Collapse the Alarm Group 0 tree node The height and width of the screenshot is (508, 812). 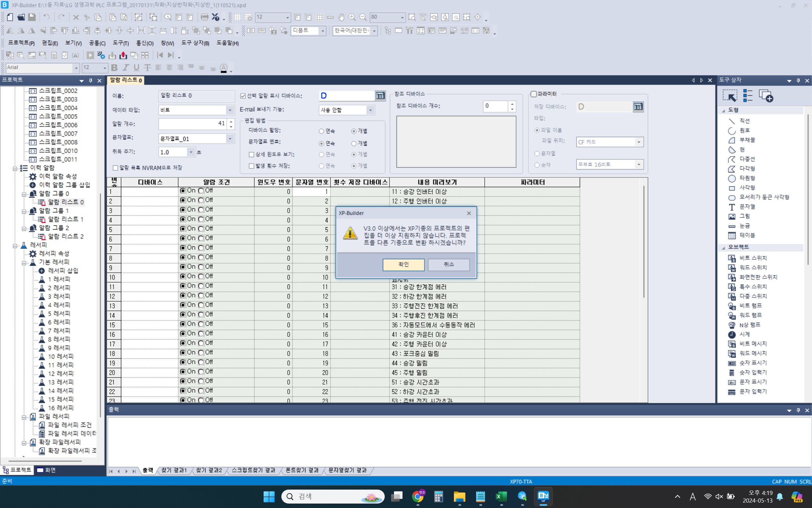click(24, 194)
